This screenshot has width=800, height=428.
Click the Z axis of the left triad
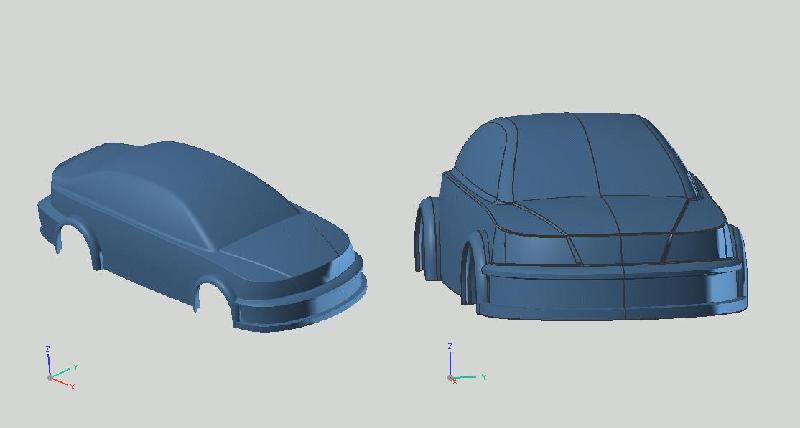click(49, 360)
